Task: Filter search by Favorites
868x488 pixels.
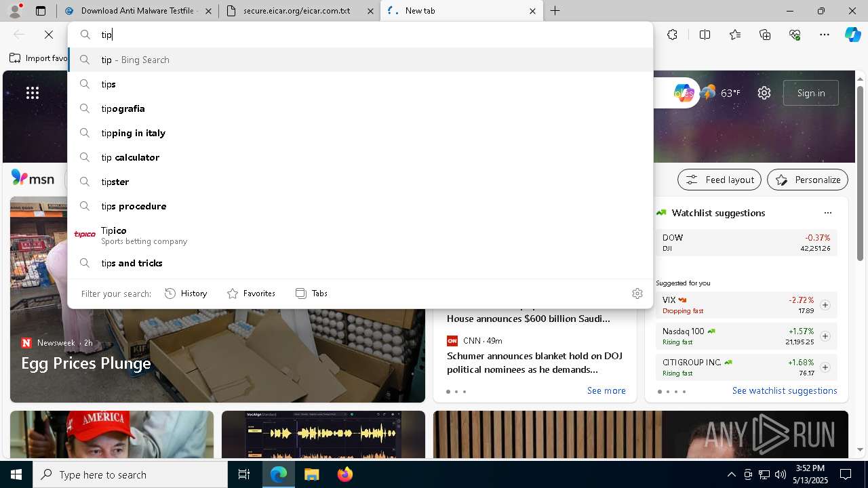Action: tap(251, 293)
